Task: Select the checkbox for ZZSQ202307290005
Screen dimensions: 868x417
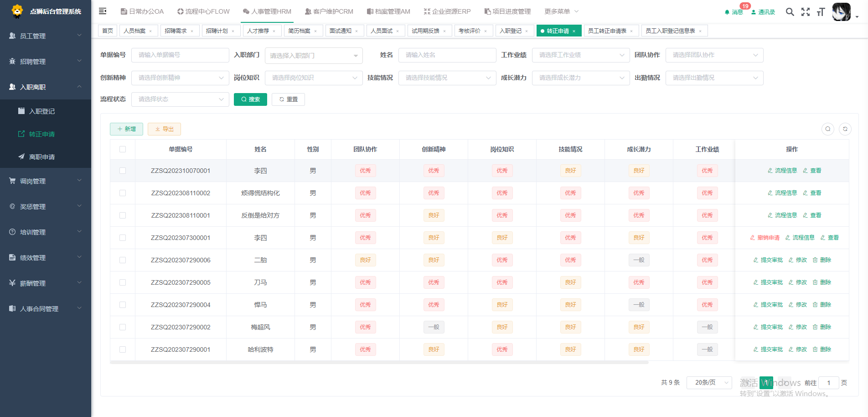Action: 123,282
